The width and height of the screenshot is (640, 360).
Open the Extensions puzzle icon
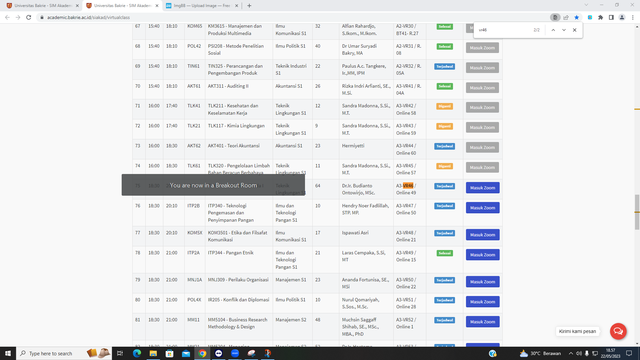(600, 18)
